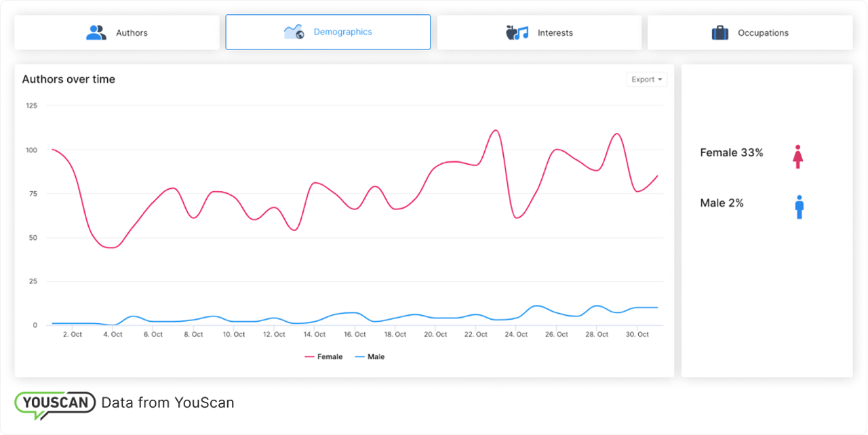Click the Data from YouScan link

coord(167,402)
